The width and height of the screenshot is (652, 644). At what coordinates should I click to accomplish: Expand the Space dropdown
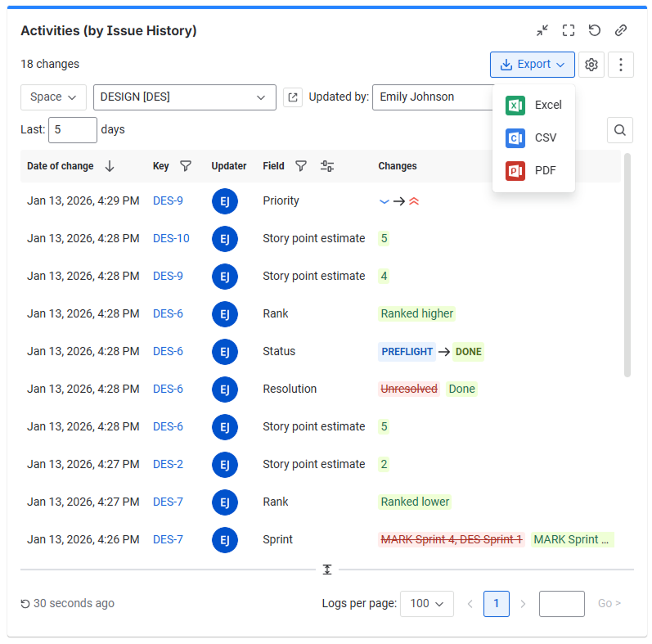(x=54, y=97)
